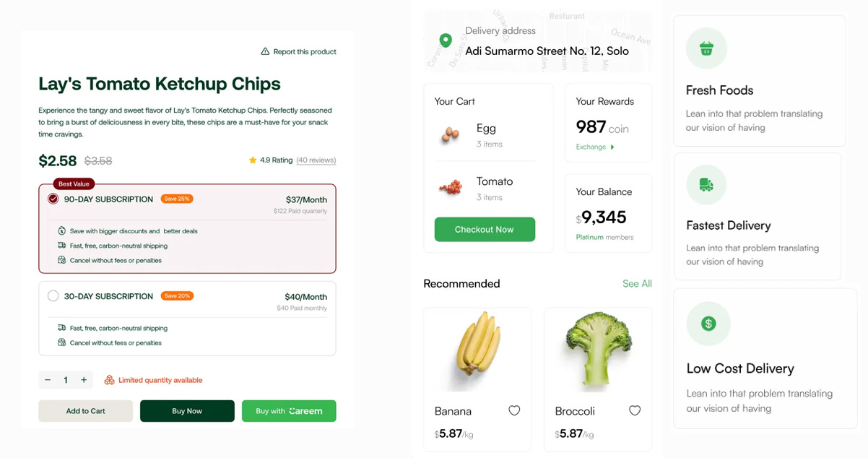Select the 30-day subscription radio button

(x=53, y=296)
